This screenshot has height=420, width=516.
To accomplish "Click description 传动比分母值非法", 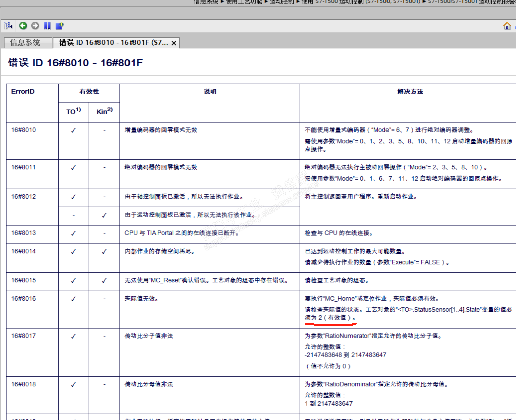I will [x=149, y=384].
